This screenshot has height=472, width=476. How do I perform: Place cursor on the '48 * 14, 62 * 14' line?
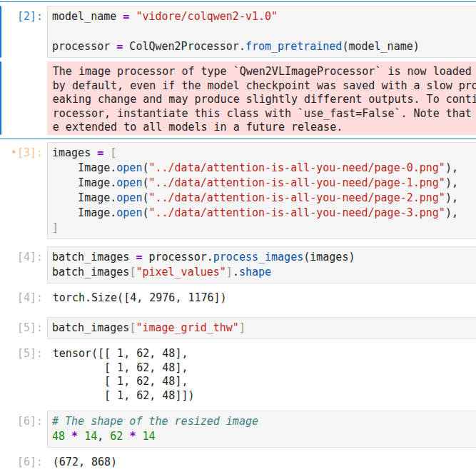coord(103,436)
